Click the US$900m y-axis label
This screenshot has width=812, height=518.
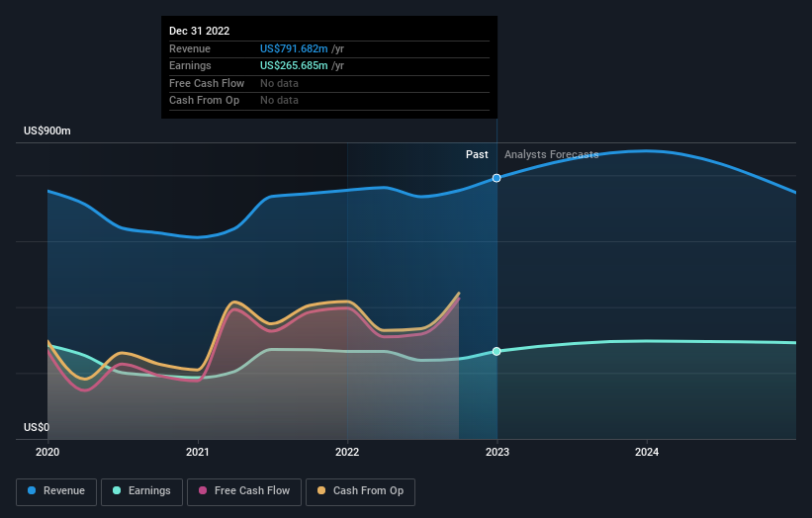click(x=47, y=130)
